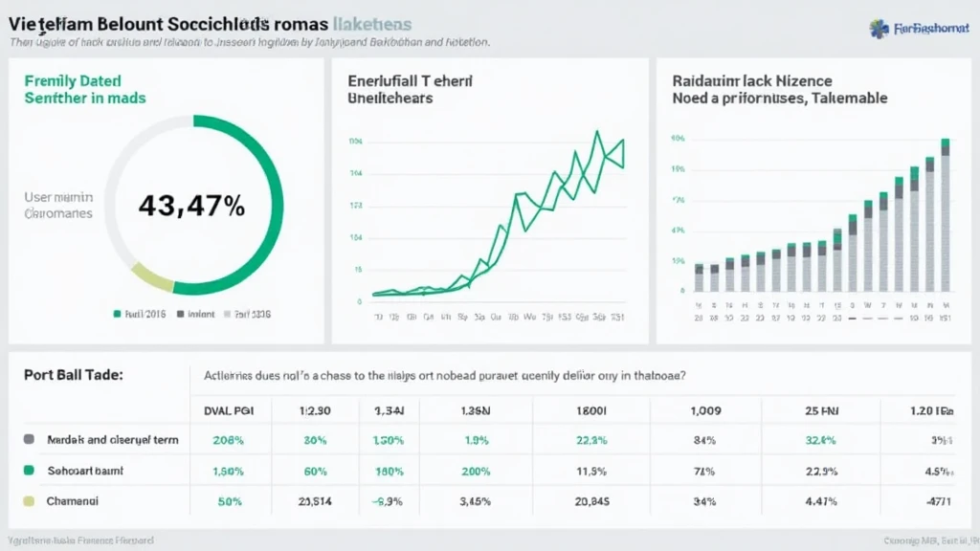
Task: Click the green square beside Sehoaart baimt row
Action: pos(29,471)
